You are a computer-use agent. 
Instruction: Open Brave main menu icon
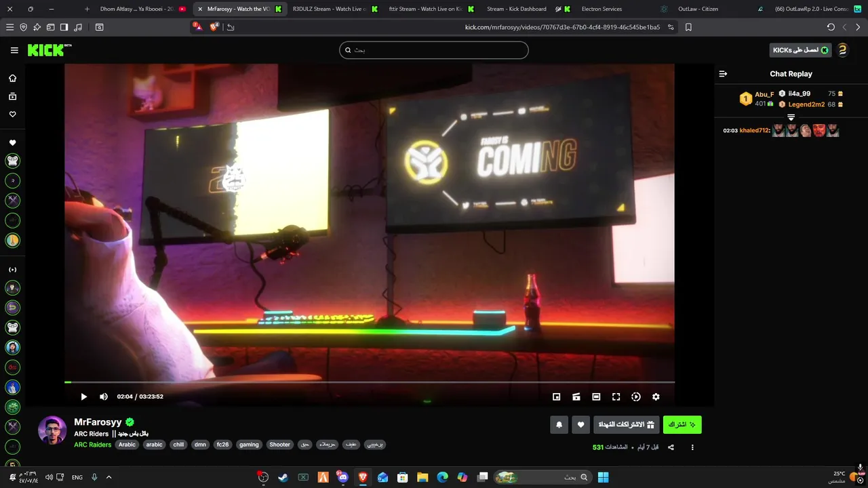point(9,27)
